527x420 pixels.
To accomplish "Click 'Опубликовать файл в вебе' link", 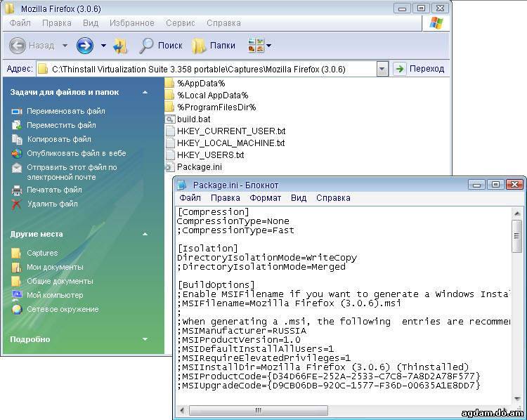I will 77,153.
